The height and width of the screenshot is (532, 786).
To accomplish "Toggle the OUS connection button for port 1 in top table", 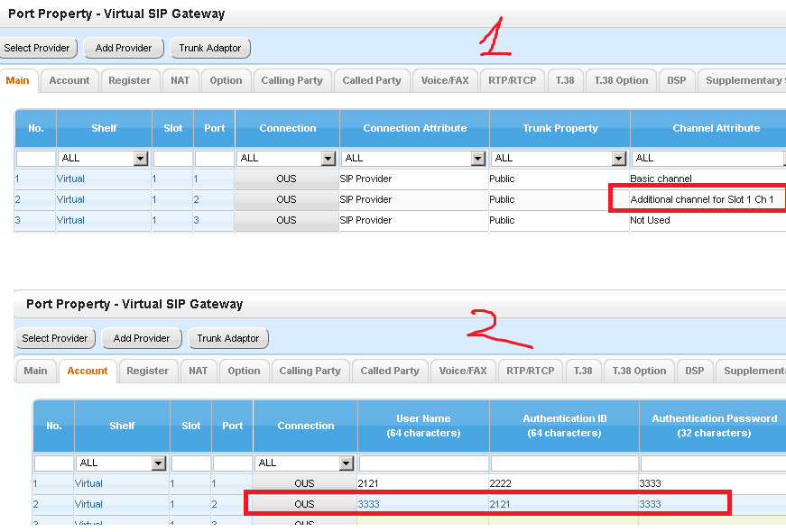I will [286, 179].
